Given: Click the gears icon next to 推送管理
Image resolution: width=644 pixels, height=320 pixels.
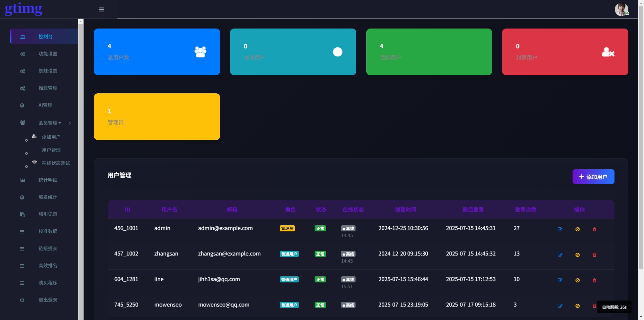Looking at the screenshot, I should 22,88.
